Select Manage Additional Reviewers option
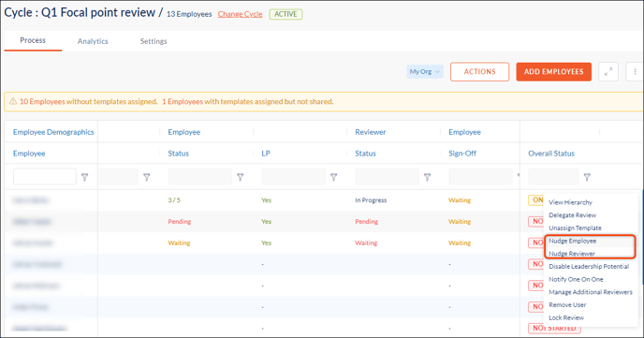 [x=591, y=291]
